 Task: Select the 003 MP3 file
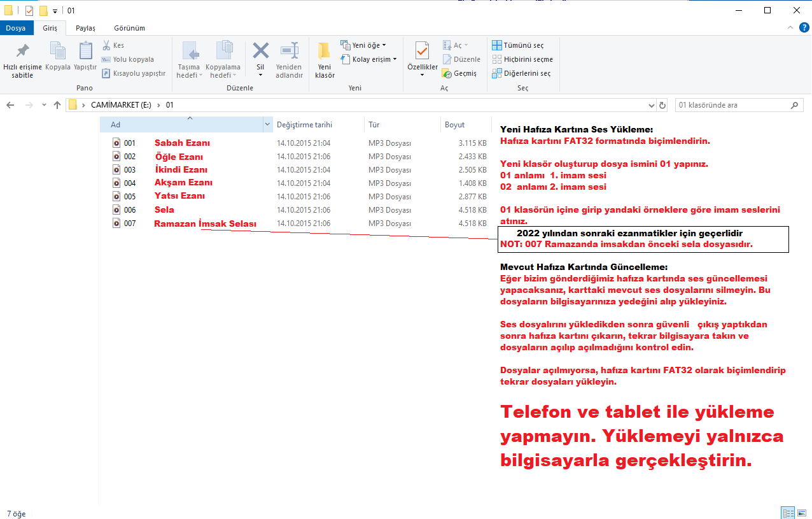pyautogui.click(x=130, y=169)
